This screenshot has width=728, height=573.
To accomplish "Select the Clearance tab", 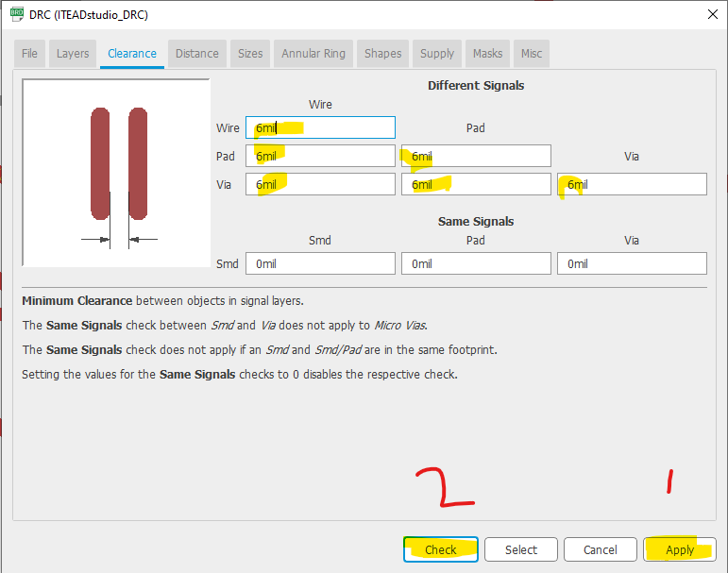I will tap(132, 54).
